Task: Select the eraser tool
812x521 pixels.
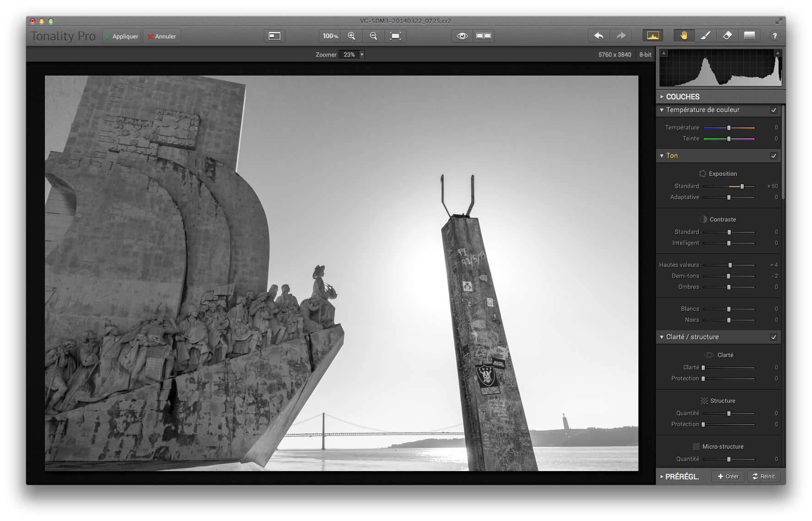Action: (x=727, y=36)
